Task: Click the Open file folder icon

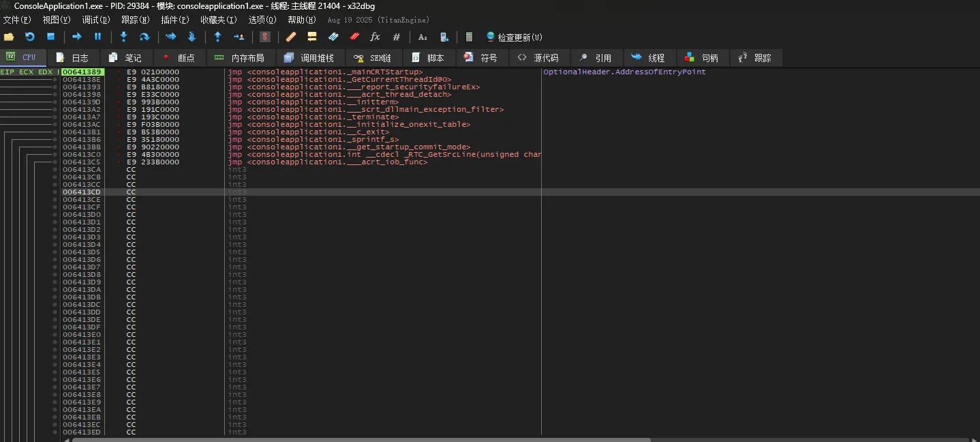Action: point(9,37)
